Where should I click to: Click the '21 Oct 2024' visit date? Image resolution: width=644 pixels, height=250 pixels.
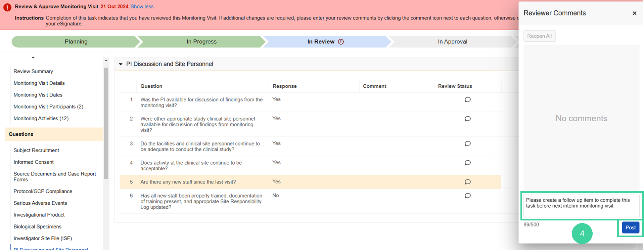click(x=114, y=6)
